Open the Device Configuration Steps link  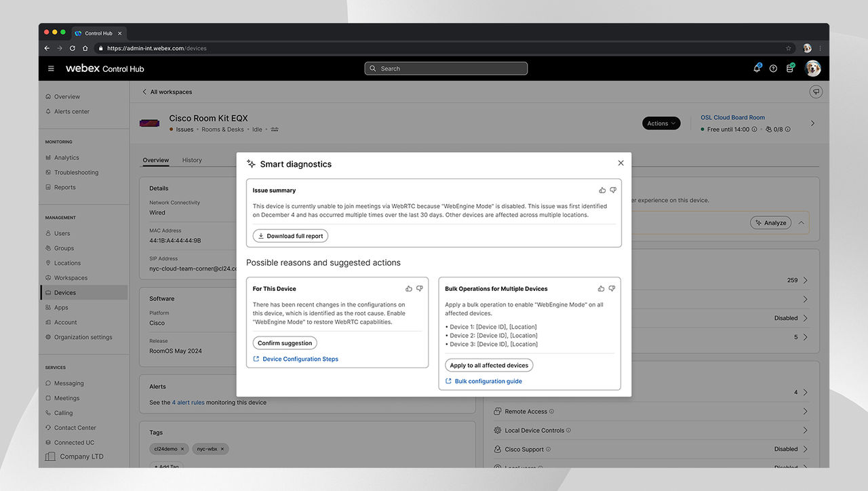click(300, 359)
